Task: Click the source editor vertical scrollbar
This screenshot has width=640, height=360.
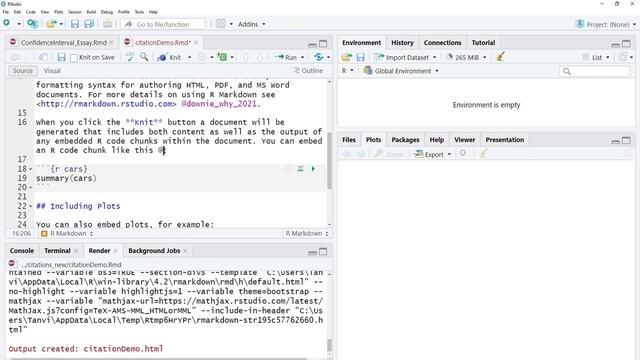Action: click(329, 161)
